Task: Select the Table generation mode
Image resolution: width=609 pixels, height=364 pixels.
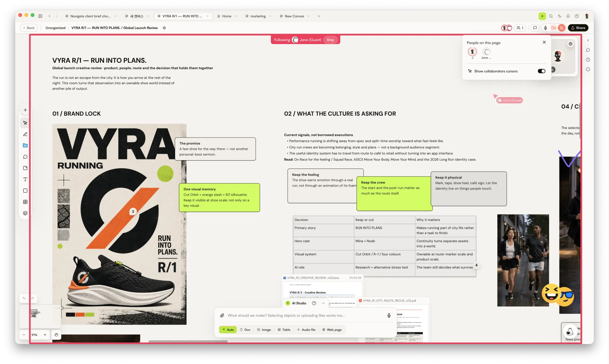Action: [x=284, y=330]
